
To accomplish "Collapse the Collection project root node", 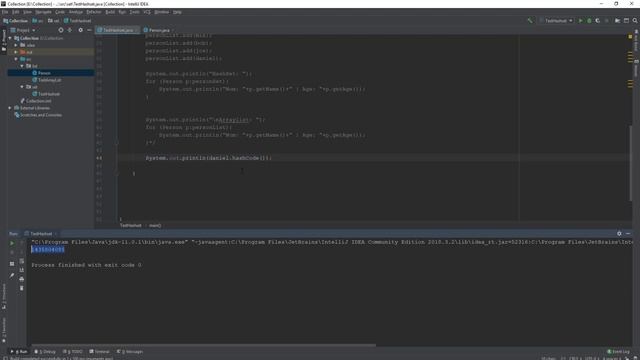I will point(10,38).
